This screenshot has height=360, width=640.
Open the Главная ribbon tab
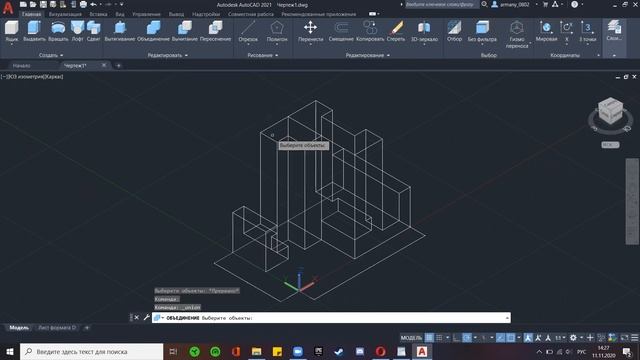[x=31, y=14]
